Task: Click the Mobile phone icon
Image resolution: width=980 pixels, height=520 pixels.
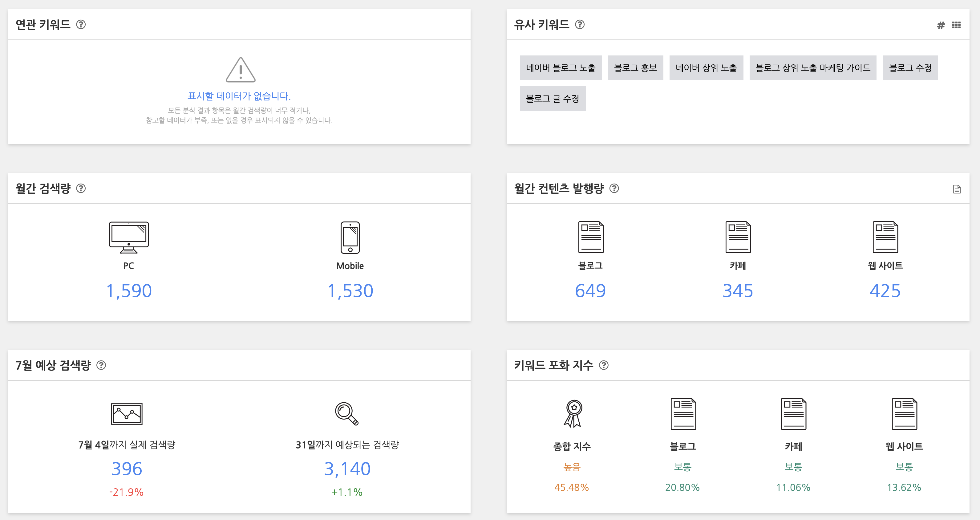Action: [x=350, y=238]
